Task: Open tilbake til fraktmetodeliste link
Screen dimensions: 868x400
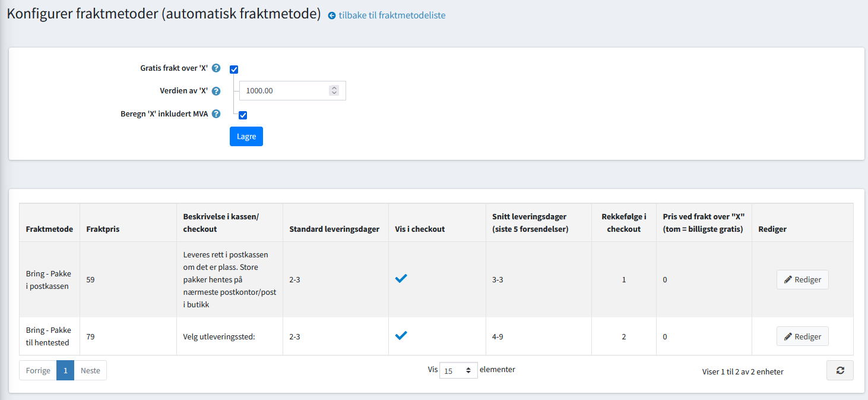Action: click(392, 15)
